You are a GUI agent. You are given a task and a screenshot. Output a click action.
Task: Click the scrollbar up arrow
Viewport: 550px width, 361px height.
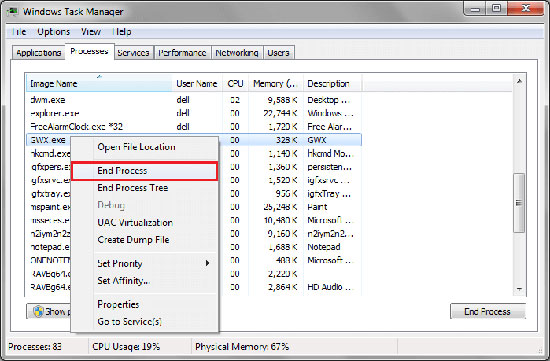pyautogui.click(x=519, y=81)
